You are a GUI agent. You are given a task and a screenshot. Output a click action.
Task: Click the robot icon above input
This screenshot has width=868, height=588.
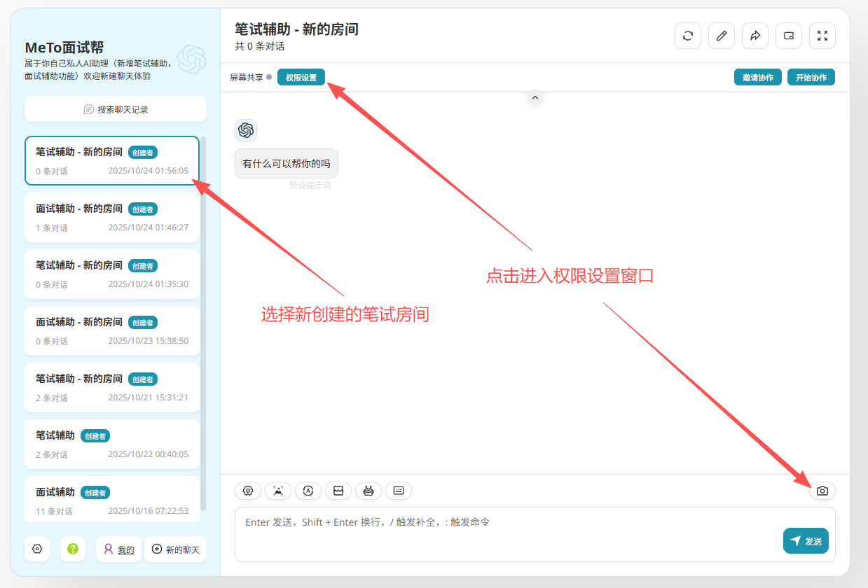click(x=368, y=491)
